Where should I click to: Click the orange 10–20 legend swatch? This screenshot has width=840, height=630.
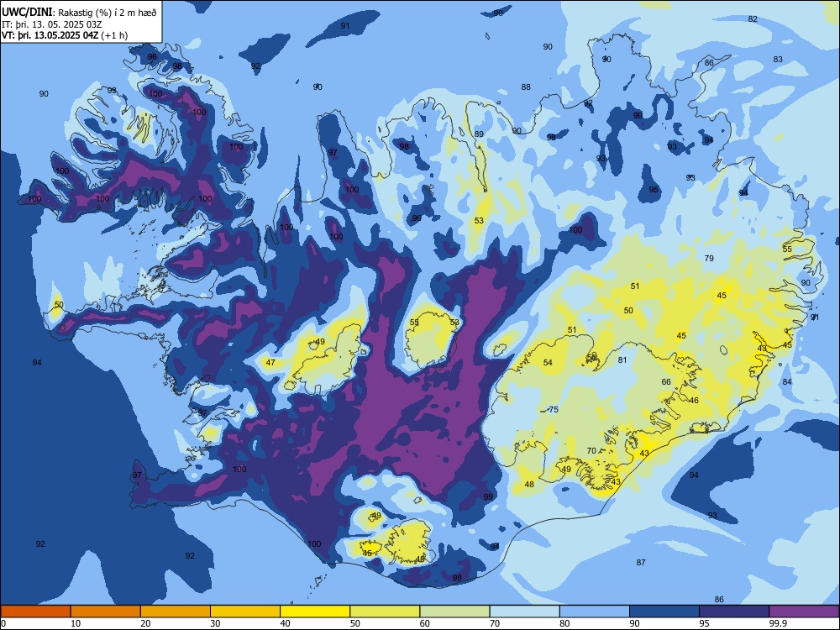pos(106,612)
